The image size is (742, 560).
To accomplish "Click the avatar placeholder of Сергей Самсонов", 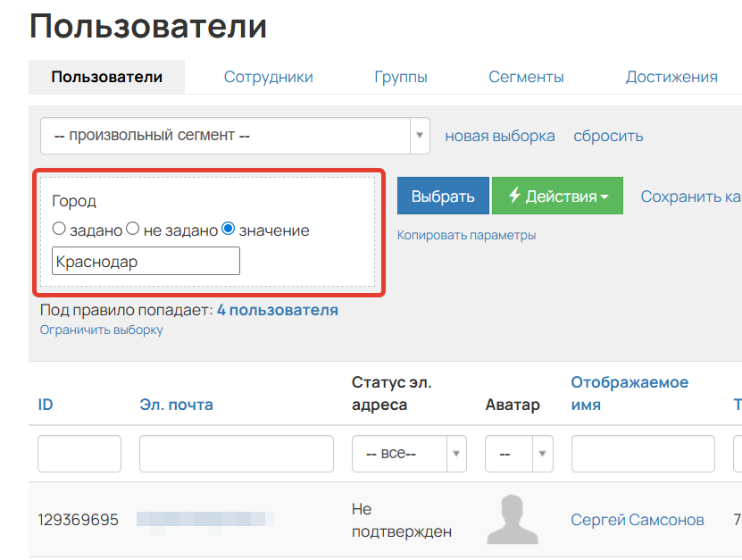I will tap(513, 519).
